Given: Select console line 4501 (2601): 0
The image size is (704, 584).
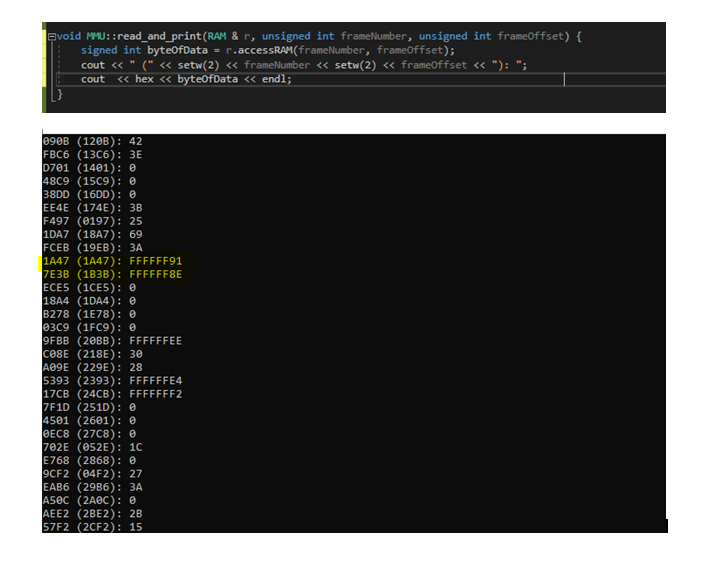Looking at the screenshot, I should (89, 421).
